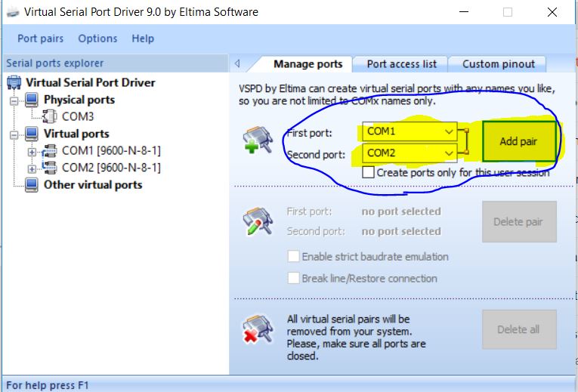Open the Port pairs menu
578x392 pixels.
pyautogui.click(x=41, y=39)
